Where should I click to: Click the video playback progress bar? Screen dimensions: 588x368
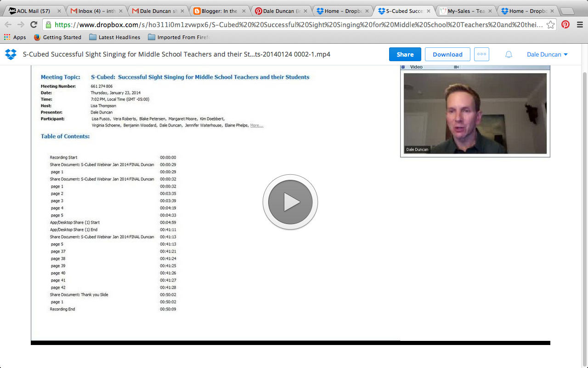pyautogui.click(x=290, y=342)
